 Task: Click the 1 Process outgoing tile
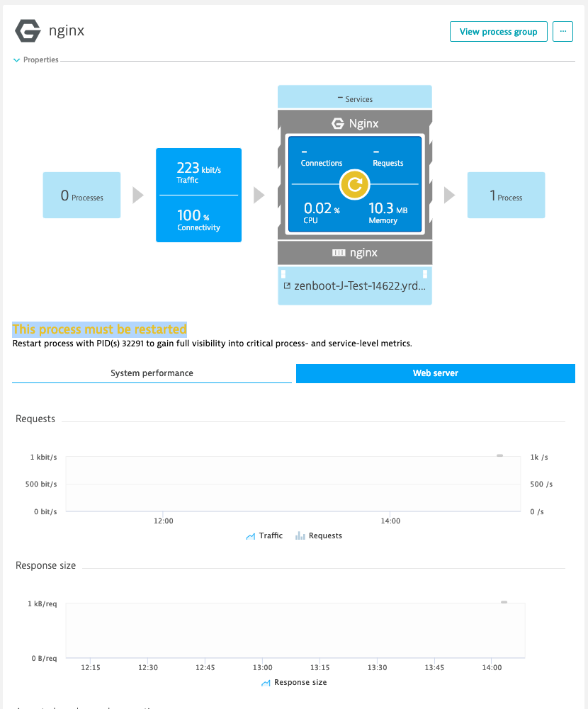click(506, 195)
